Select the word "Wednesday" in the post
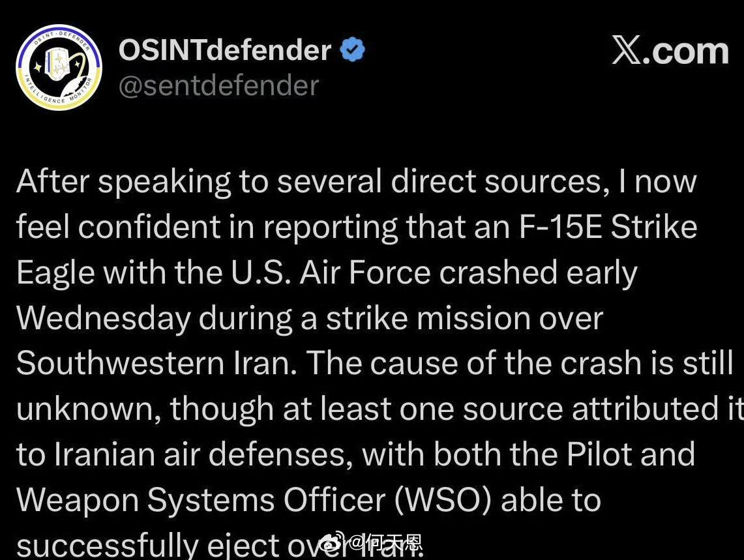 point(103,318)
